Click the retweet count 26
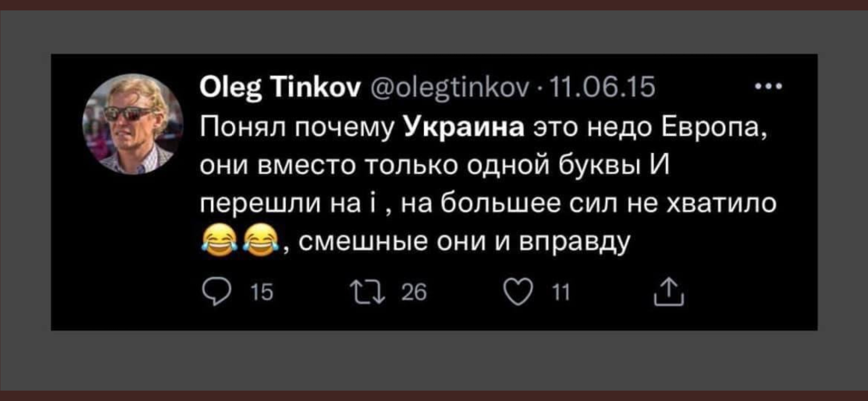Image resolution: width=868 pixels, height=401 pixels. (x=414, y=293)
